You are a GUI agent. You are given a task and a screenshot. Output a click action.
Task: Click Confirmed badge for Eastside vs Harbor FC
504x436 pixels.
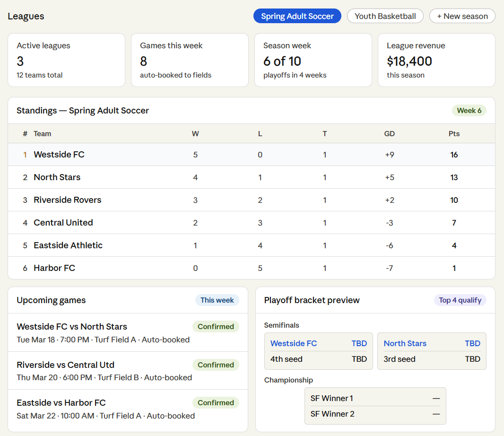216,402
